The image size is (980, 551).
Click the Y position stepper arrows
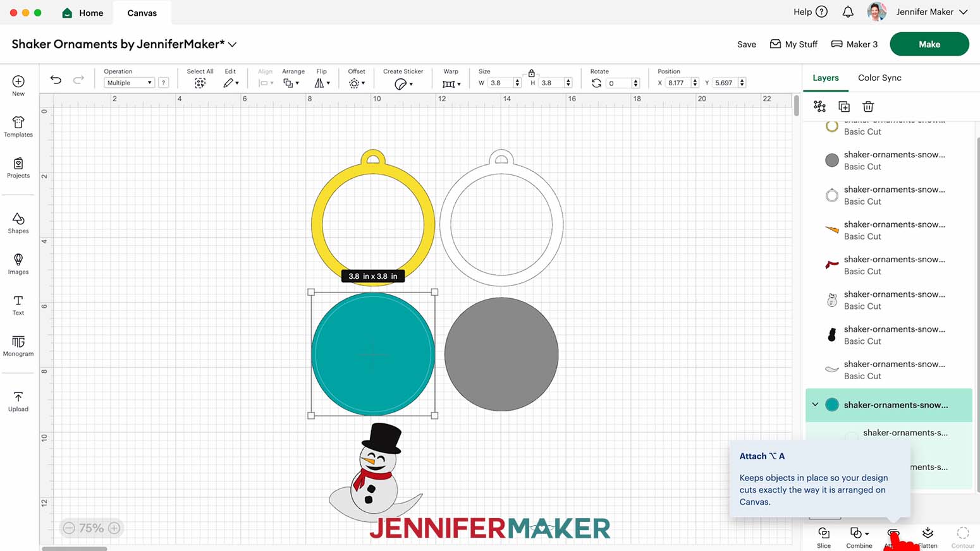742,83
